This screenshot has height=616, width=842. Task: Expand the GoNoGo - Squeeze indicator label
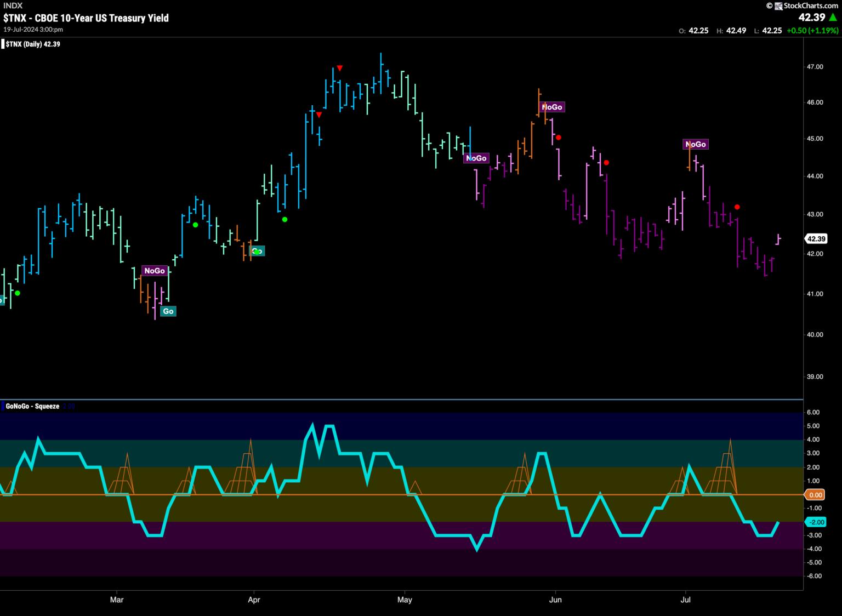tap(32, 406)
